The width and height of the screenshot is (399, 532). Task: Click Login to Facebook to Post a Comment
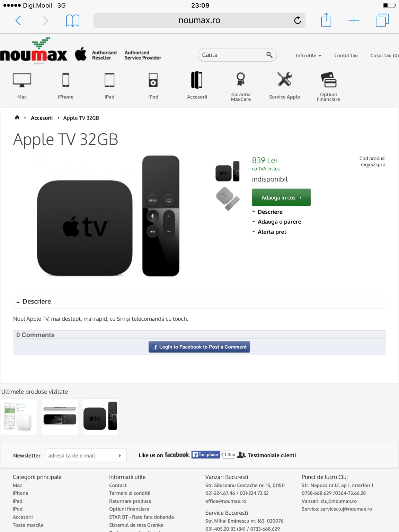coord(199,347)
